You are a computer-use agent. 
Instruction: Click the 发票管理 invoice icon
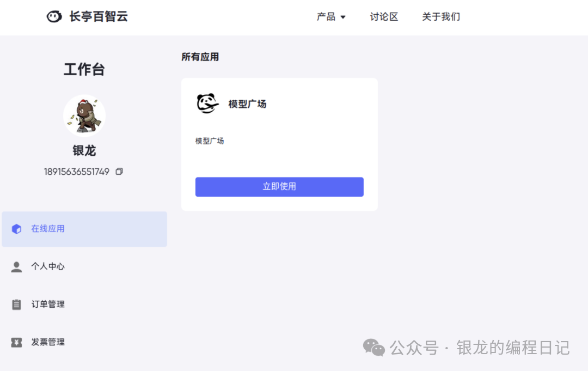(x=16, y=342)
